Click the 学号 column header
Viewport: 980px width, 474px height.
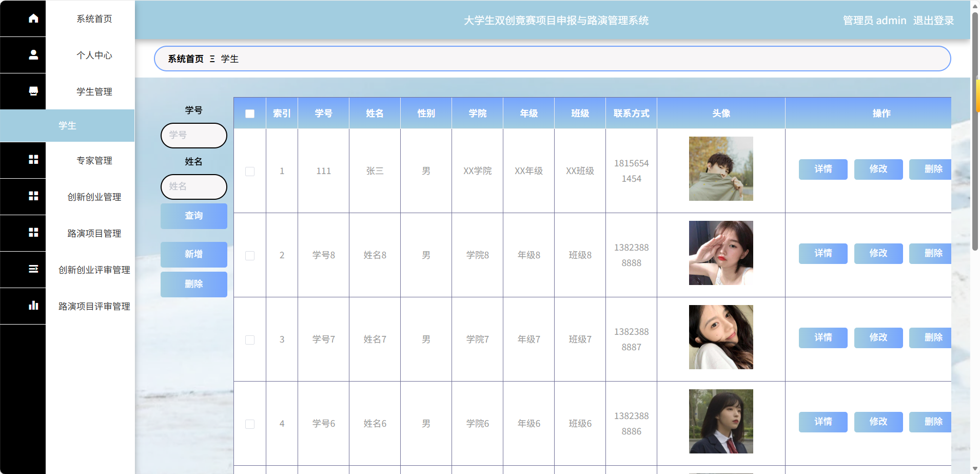[324, 113]
